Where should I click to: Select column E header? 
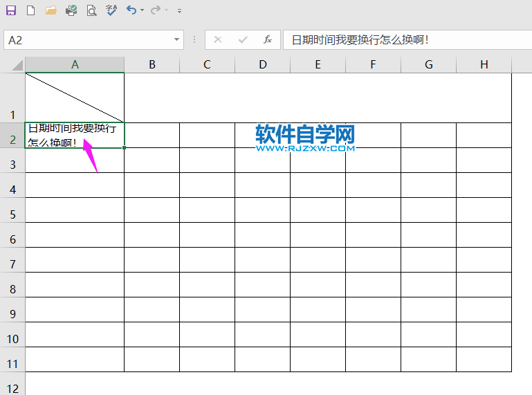318,64
